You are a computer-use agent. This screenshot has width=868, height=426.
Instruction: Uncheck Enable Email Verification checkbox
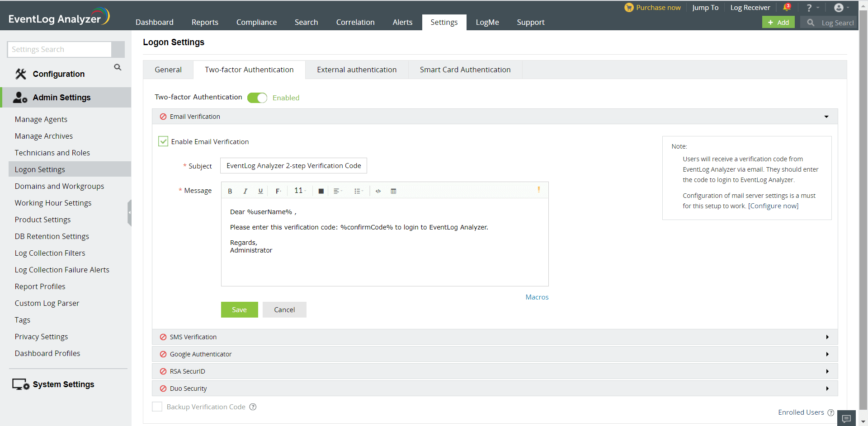[x=163, y=141]
